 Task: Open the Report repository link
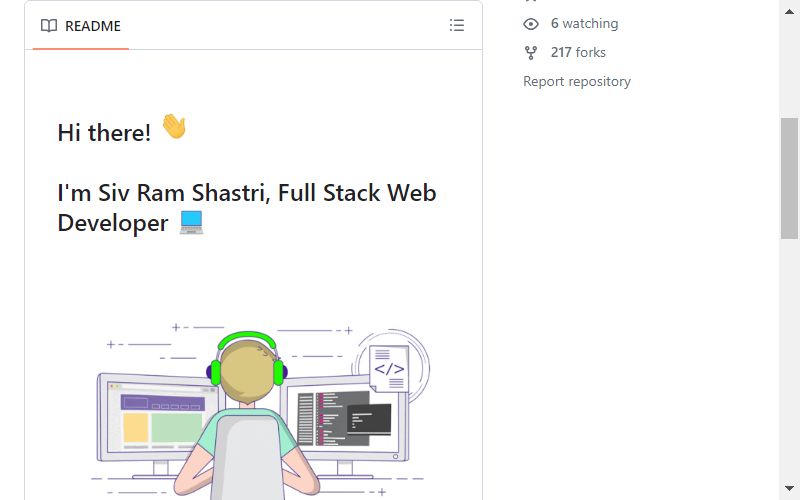point(577,81)
